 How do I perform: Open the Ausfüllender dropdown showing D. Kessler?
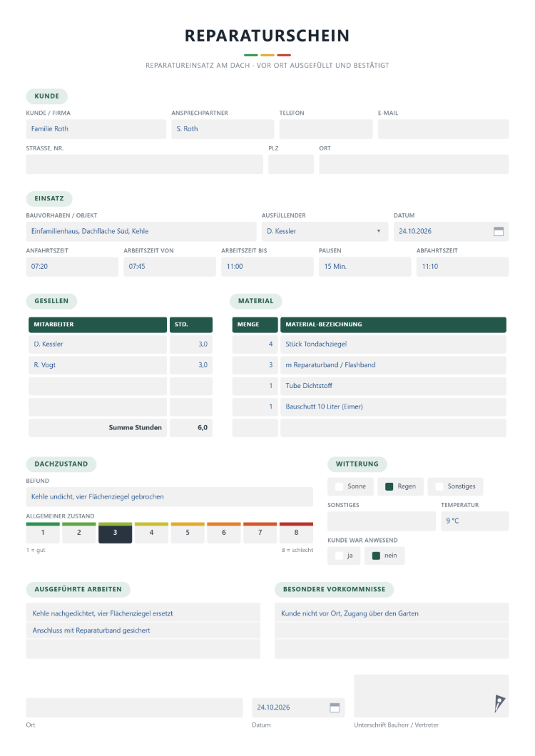(x=325, y=231)
